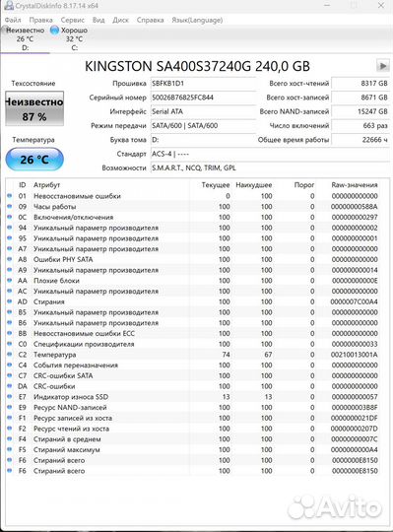
Task: Click the status dot for row 94
Action: [x=10, y=227]
